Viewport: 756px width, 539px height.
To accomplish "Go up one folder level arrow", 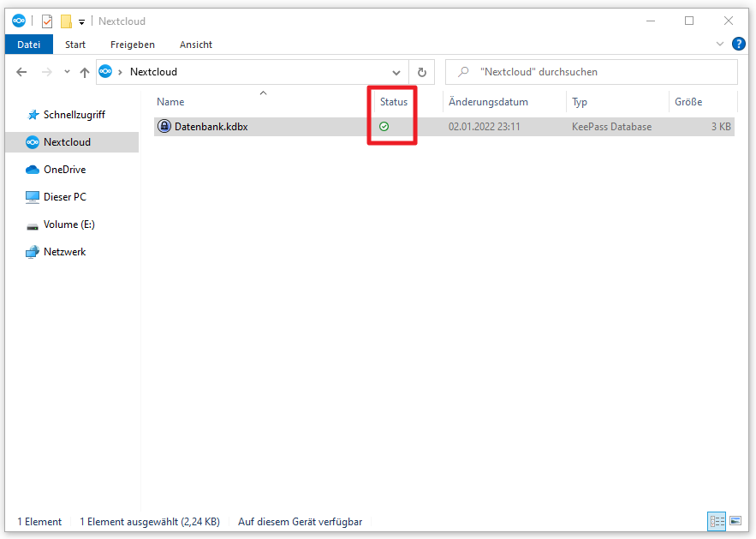I will click(x=85, y=72).
